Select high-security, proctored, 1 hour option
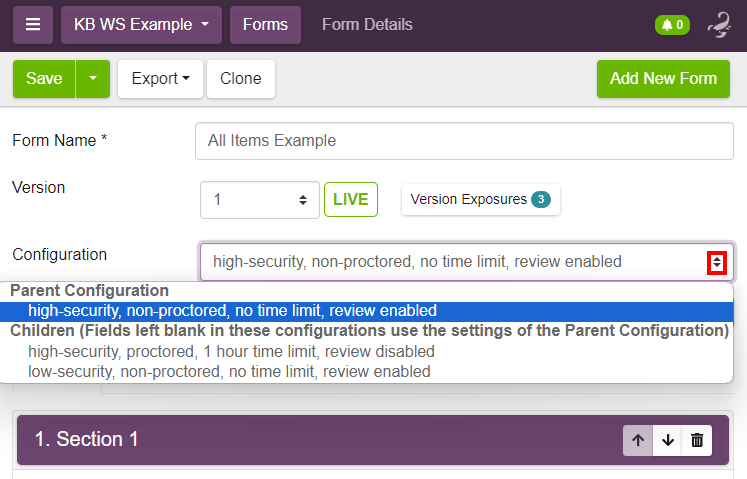This screenshot has width=747, height=479. (232, 351)
